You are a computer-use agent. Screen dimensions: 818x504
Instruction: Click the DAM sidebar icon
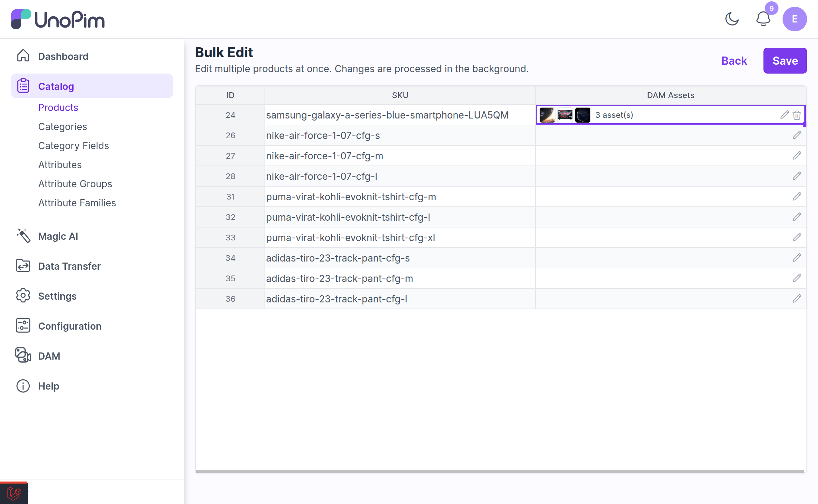click(23, 356)
